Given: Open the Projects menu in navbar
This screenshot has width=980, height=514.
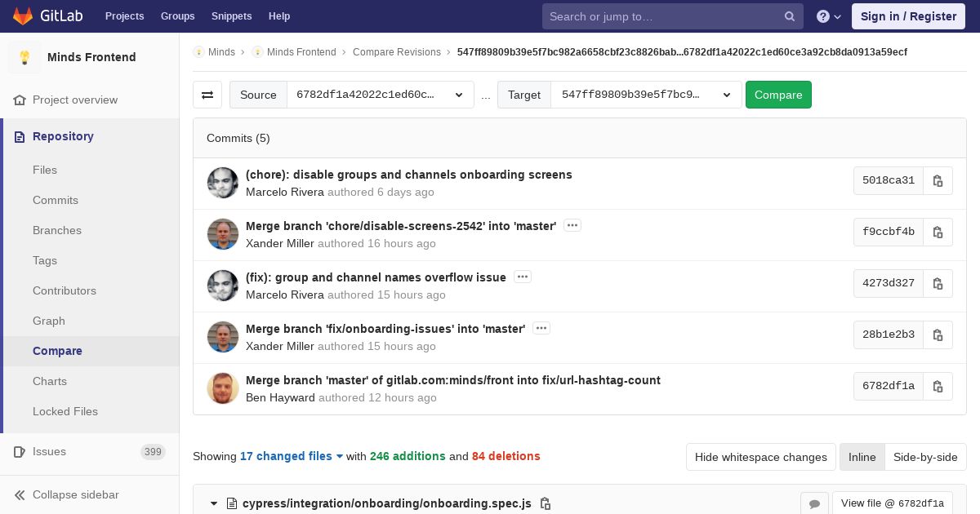Looking at the screenshot, I should click(124, 16).
